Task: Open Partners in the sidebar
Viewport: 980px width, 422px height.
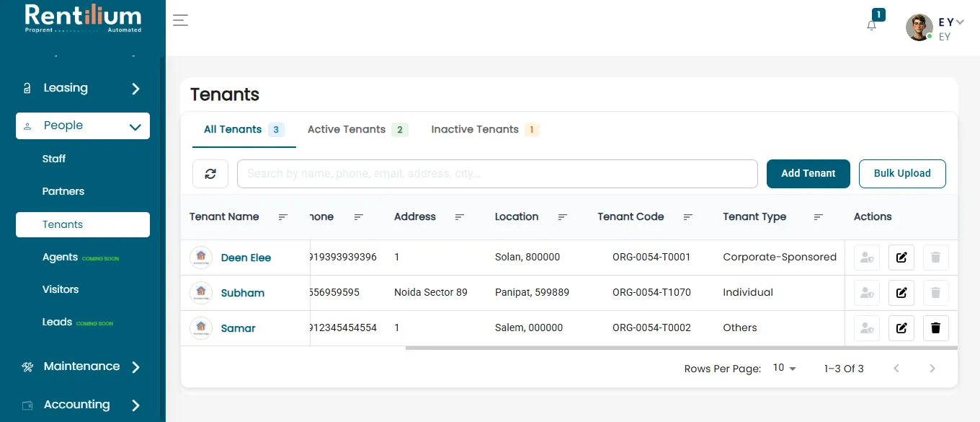Action: tap(63, 191)
